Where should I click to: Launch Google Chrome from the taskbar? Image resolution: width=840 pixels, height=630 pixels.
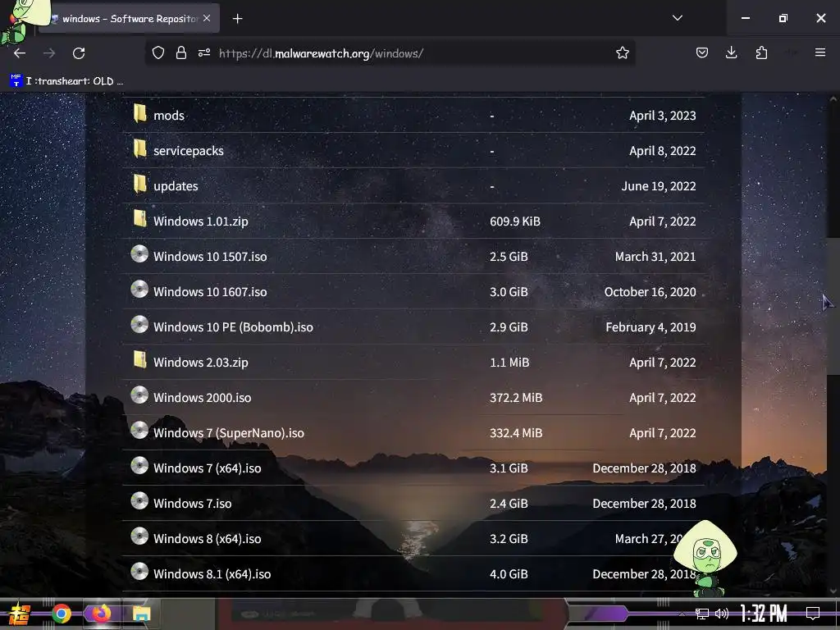coord(62,614)
